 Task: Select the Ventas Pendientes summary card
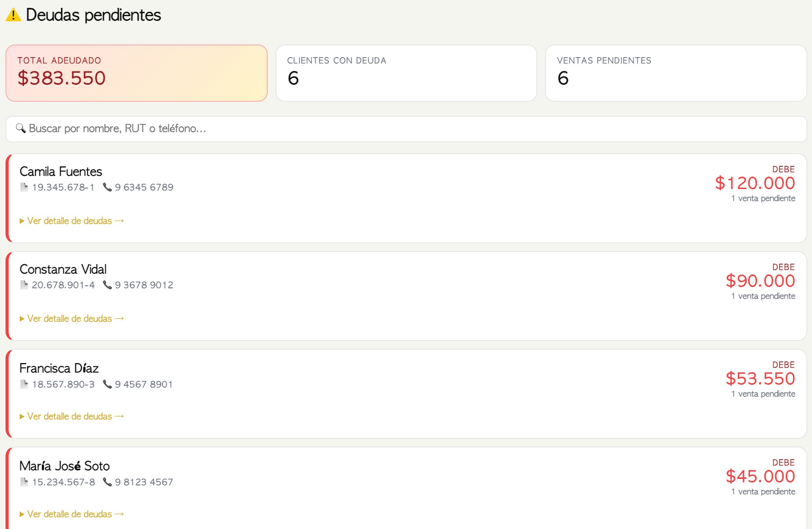676,73
